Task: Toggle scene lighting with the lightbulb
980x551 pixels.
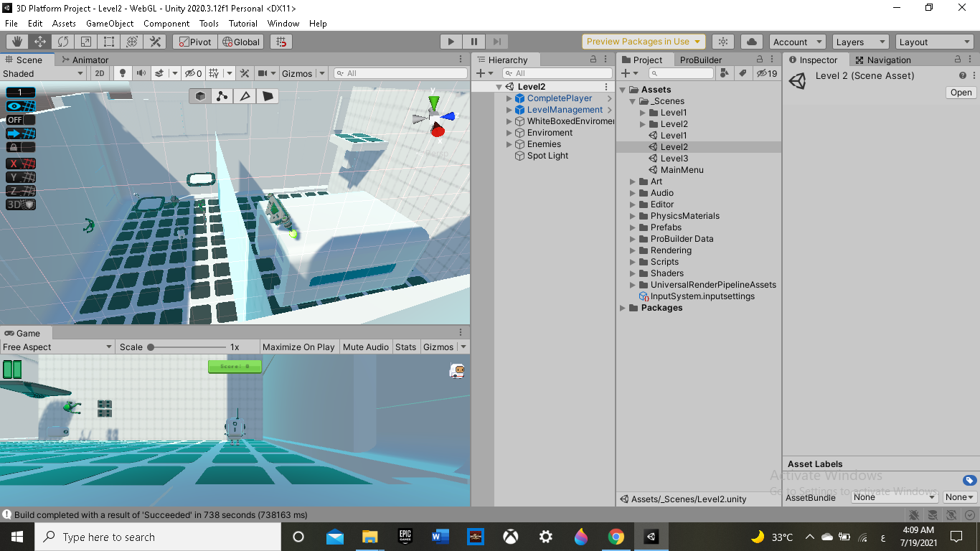Action: (x=123, y=73)
